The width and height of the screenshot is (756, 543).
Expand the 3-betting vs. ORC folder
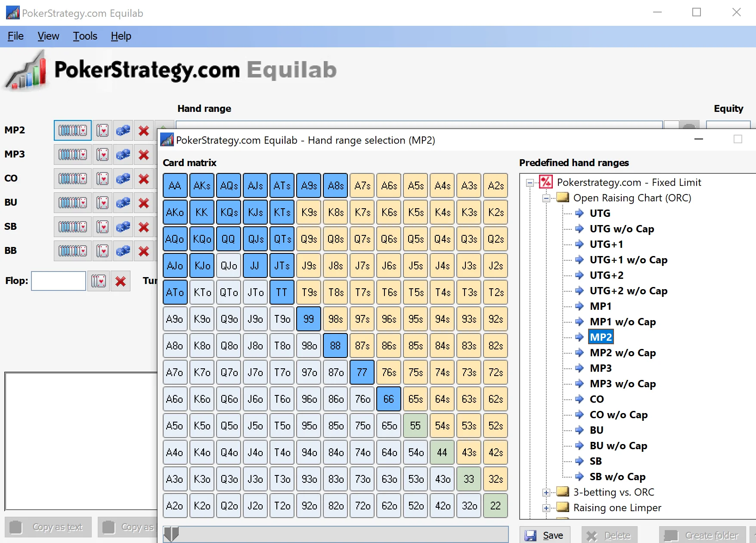coord(546,492)
